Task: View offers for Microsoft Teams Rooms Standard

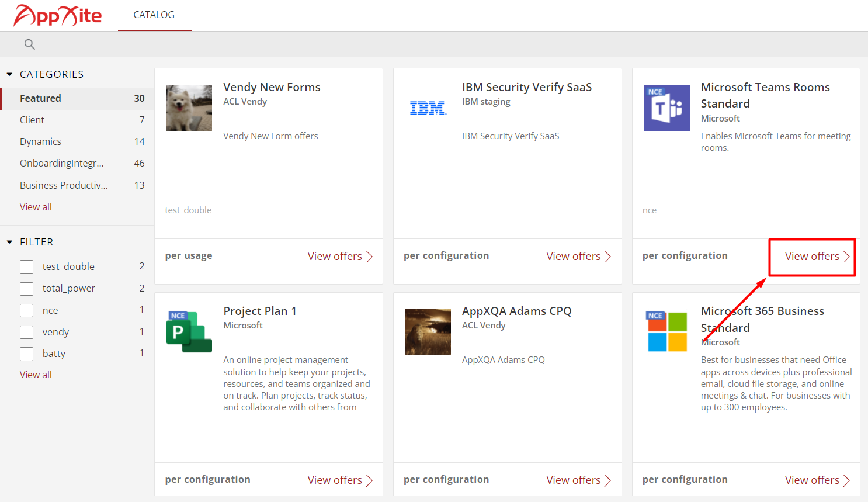Action: [817, 257]
